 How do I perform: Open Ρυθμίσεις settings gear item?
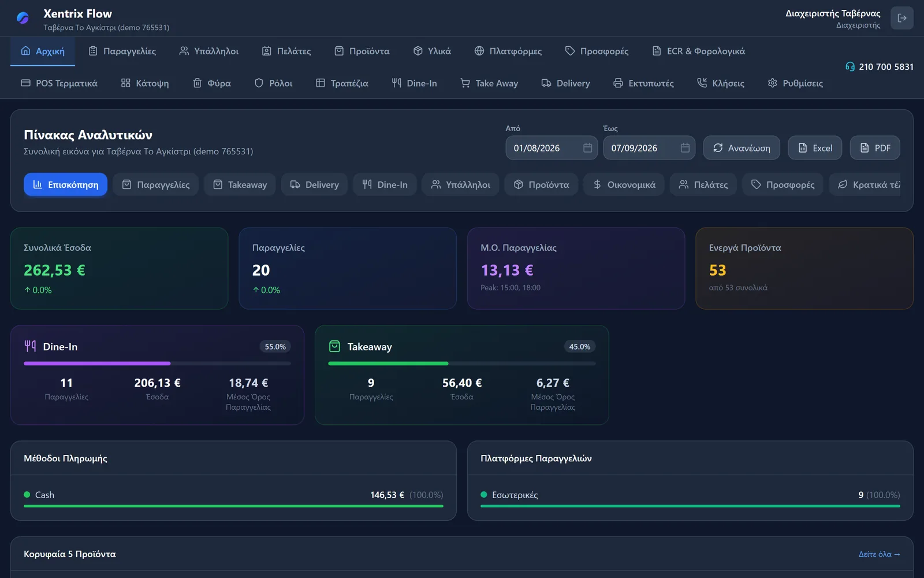[795, 83]
